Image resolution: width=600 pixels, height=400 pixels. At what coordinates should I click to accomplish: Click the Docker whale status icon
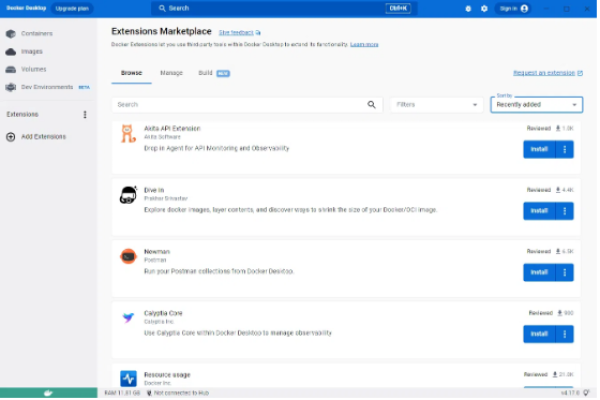tap(48, 393)
